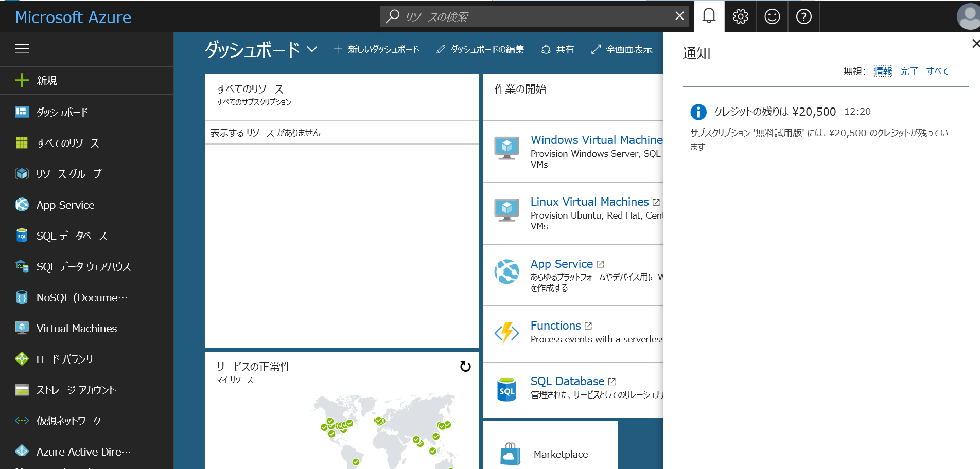Click the App Service globe tile icon
The height and width of the screenshot is (469, 980).
point(506,272)
